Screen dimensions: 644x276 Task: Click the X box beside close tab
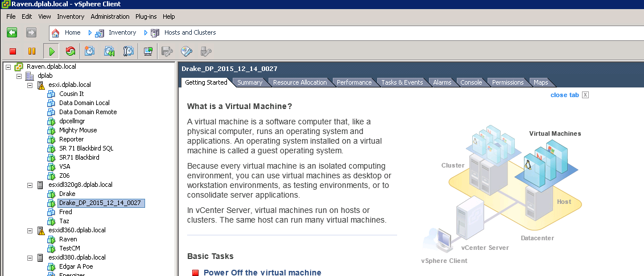[x=585, y=95]
